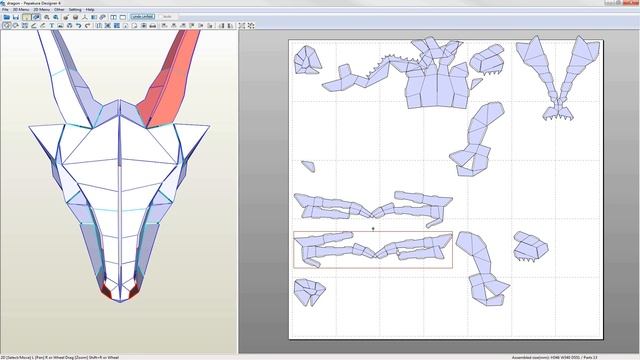Click the last icon of the second toolbar
Image resolution: width=640 pixels, height=360 pixels.
[251, 25]
